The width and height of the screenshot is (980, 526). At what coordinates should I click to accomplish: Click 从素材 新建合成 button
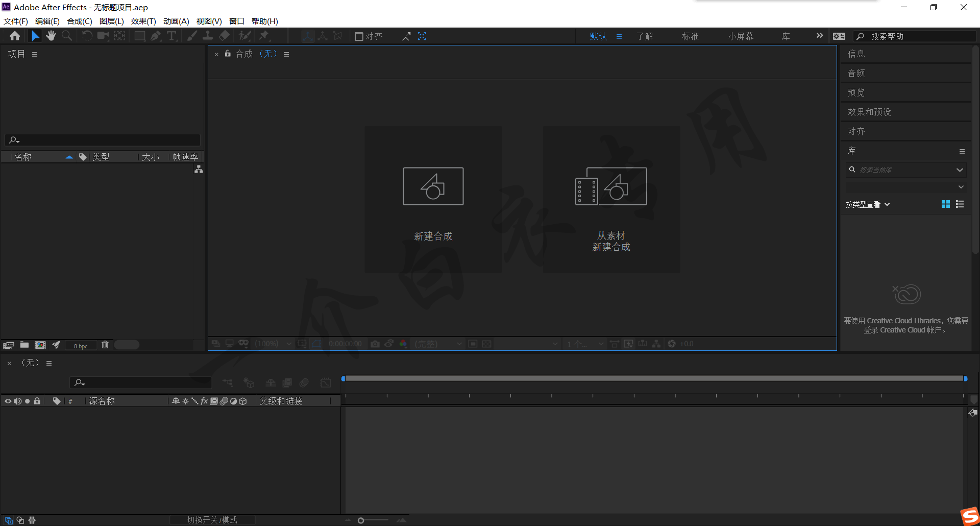[x=611, y=199]
